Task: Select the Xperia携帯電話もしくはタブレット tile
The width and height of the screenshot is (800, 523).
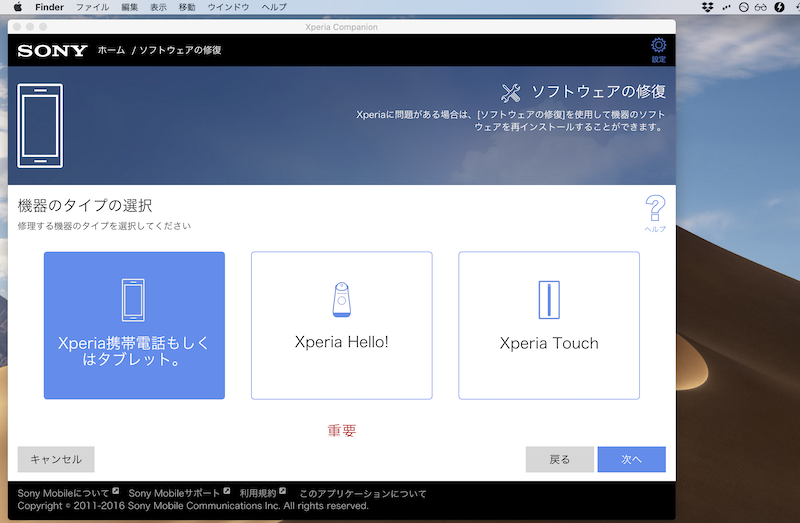Action: [x=134, y=325]
